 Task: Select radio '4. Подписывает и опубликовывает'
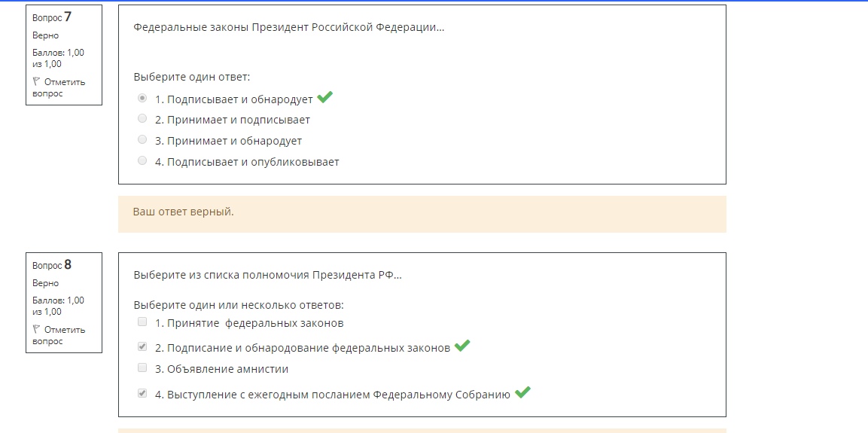click(142, 160)
